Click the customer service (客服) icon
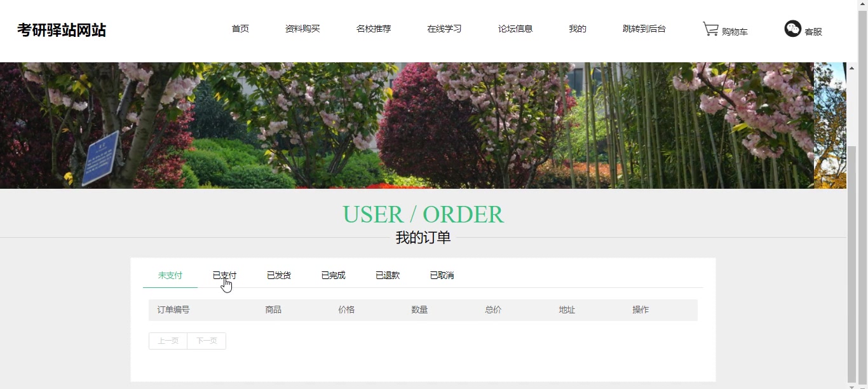Viewport: 868px width, 389px height. [803, 29]
